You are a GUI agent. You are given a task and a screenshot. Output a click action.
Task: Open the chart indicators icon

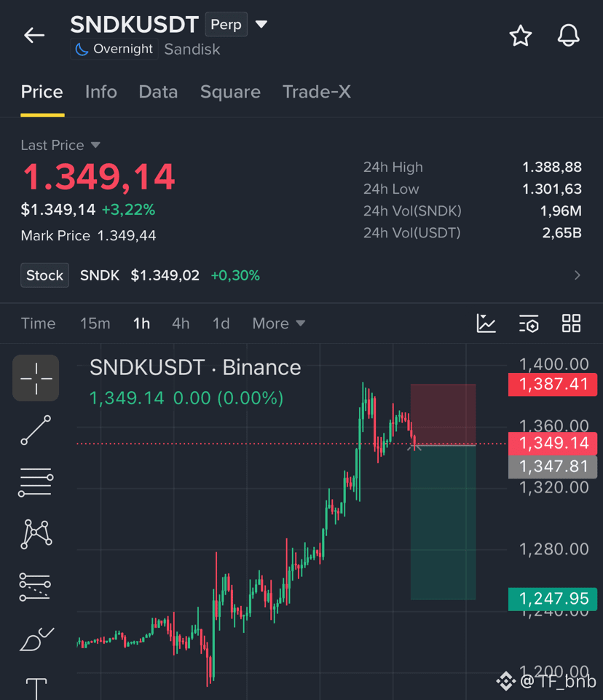click(486, 323)
